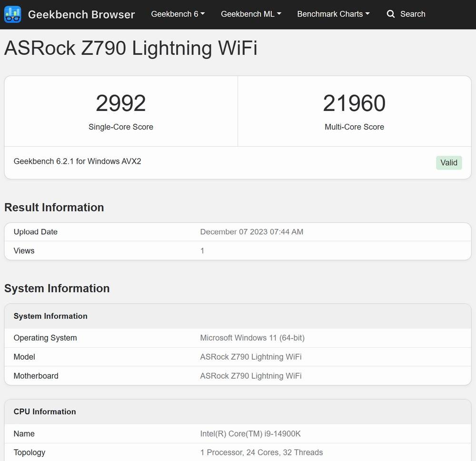This screenshot has width=476, height=461.
Task: Click the magnifying glass search icon
Action: 391,14
